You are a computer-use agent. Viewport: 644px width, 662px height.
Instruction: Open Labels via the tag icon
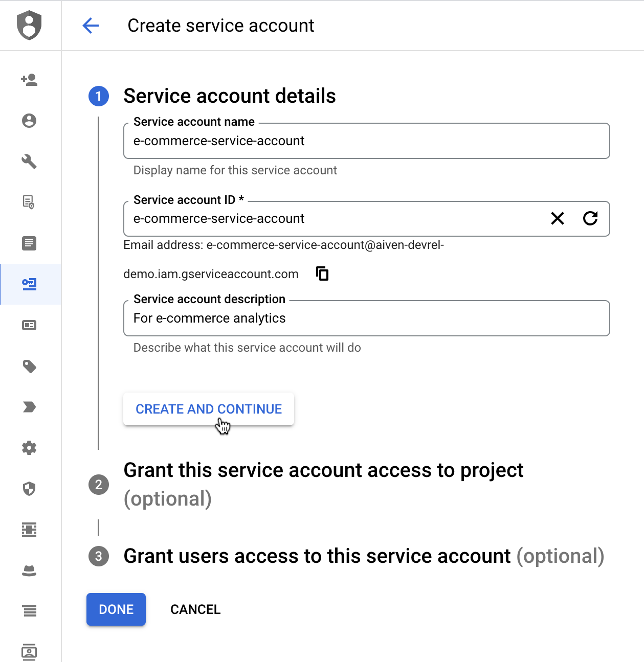[x=29, y=367]
